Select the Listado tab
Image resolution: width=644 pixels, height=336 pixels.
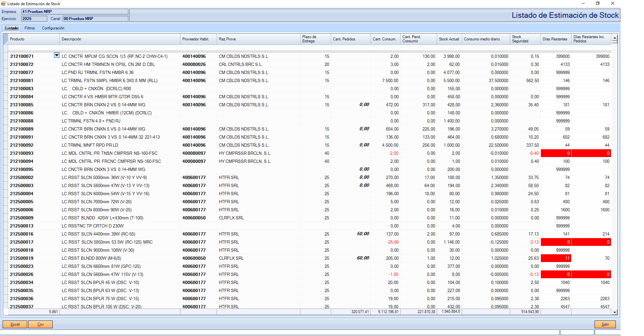click(12, 28)
